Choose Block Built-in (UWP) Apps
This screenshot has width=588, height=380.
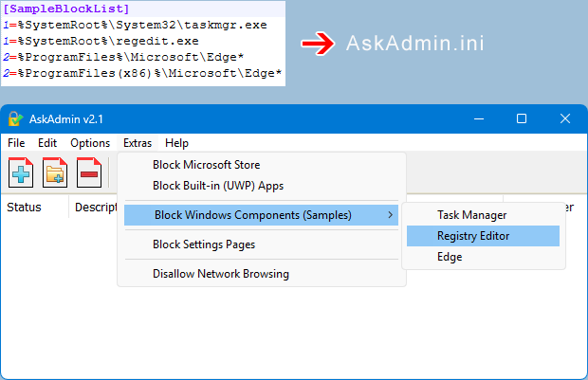(217, 186)
